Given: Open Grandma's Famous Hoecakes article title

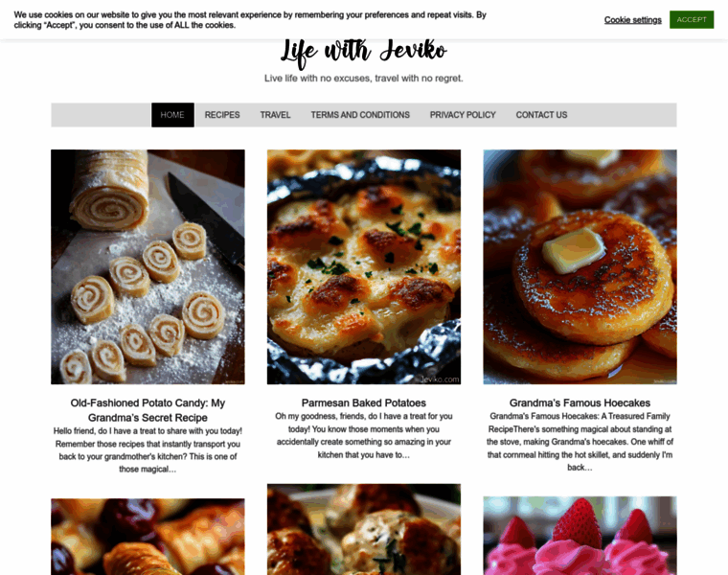Looking at the screenshot, I should click(580, 402).
